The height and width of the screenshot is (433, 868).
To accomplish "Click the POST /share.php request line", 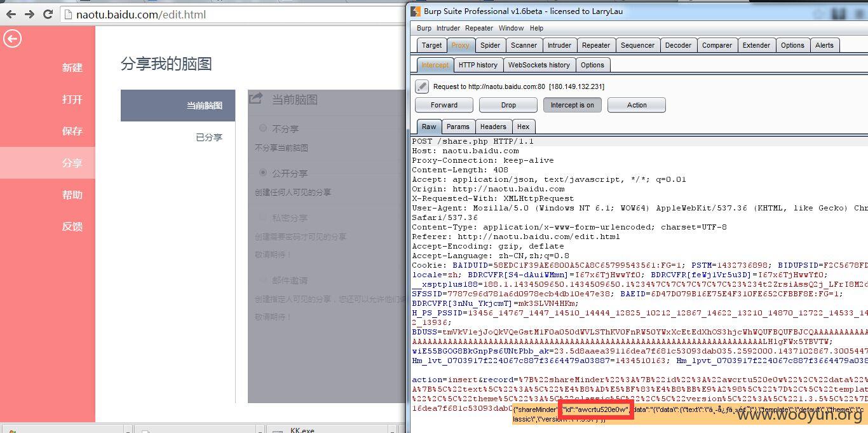I will [473, 141].
